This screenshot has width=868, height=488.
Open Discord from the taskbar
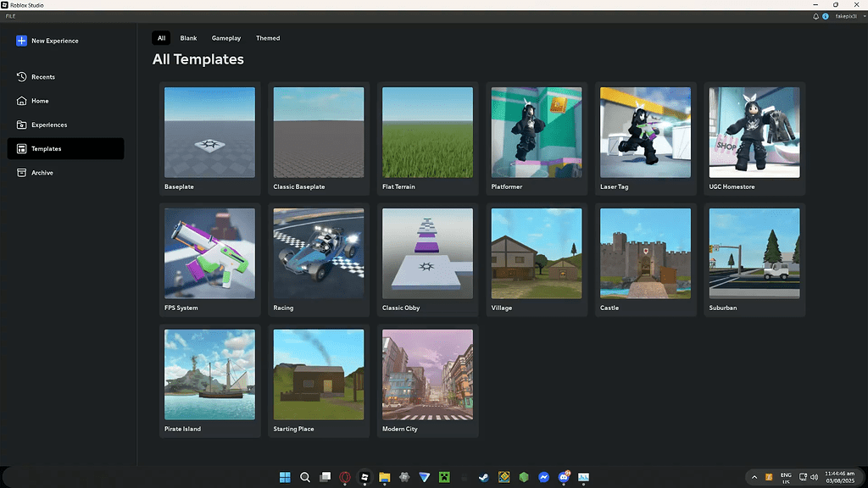(x=564, y=477)
